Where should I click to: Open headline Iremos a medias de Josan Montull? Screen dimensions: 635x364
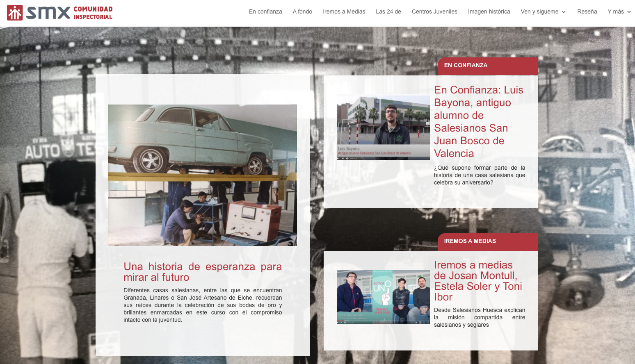point(478,281)
